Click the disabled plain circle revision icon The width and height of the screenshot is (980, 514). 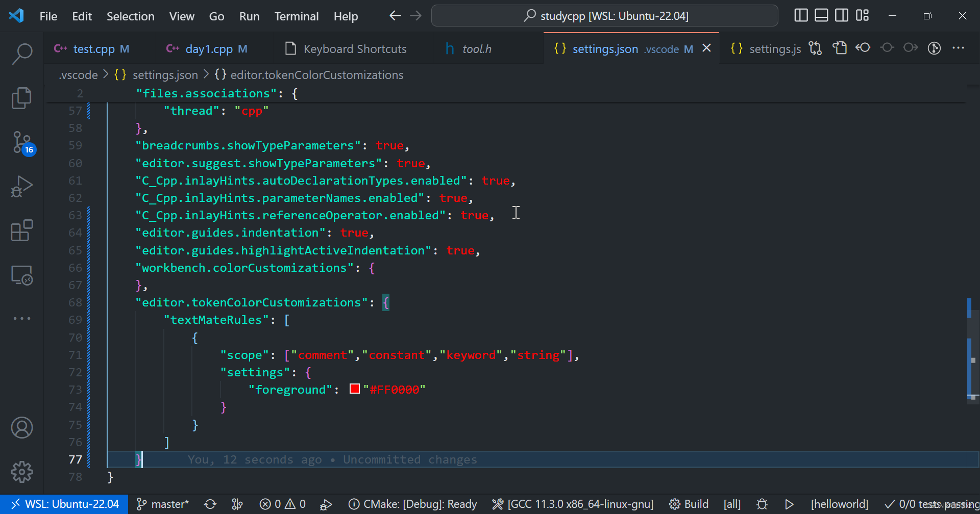point(887,48)
